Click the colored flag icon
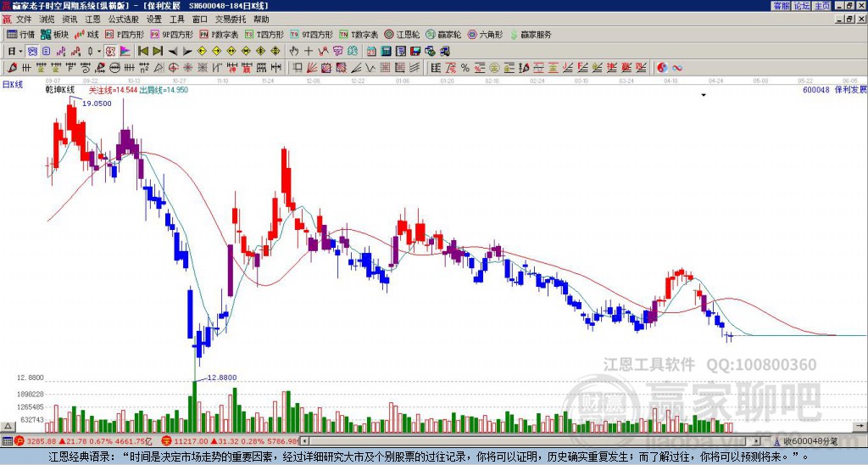The image size is (868, 465). click(x=125, y=52)
